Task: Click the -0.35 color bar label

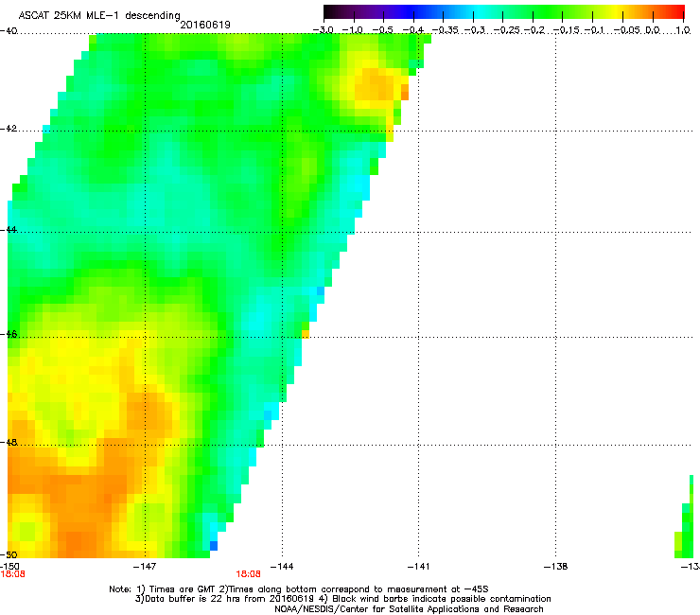Action: pyautogui.click(x=445, y=30)
